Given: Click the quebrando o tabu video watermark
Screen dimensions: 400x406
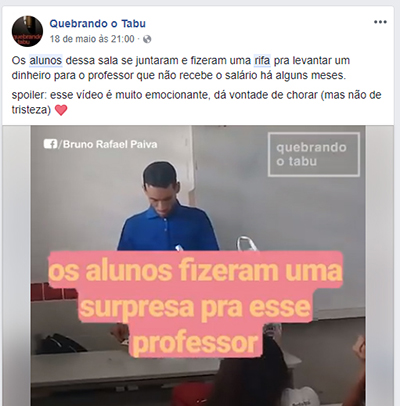Looking at the screenshot, I should click(314, 154).
